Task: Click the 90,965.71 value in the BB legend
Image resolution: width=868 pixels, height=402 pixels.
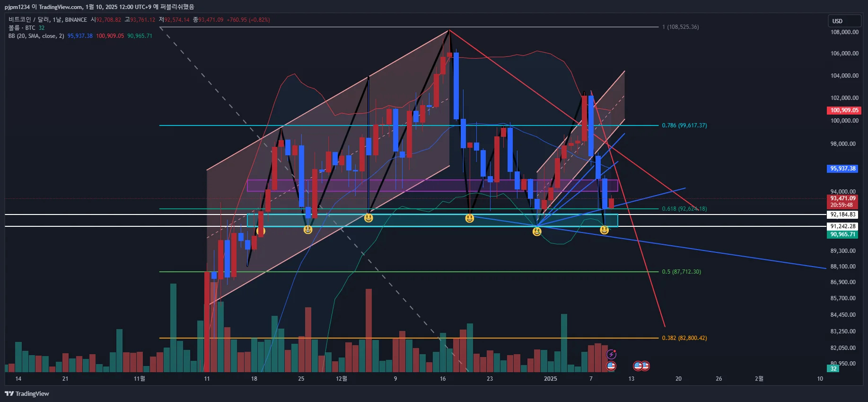Action: [140, 36]
